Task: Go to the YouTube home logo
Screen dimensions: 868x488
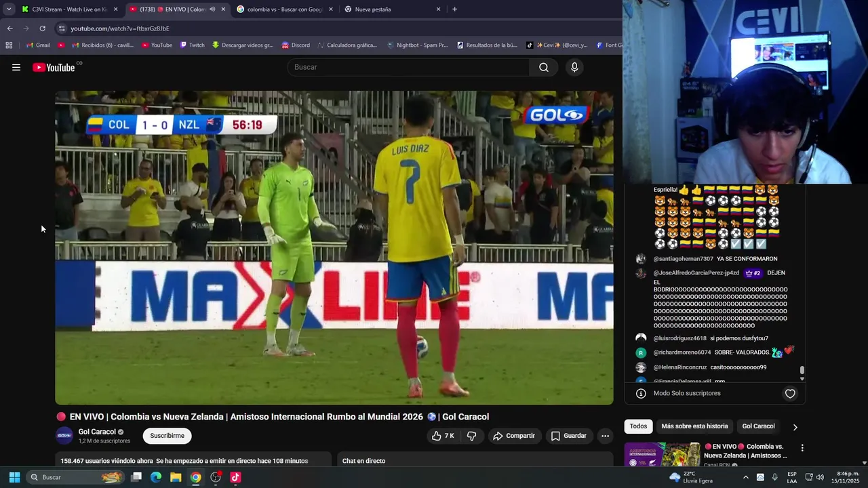Action: click(54, 67)
